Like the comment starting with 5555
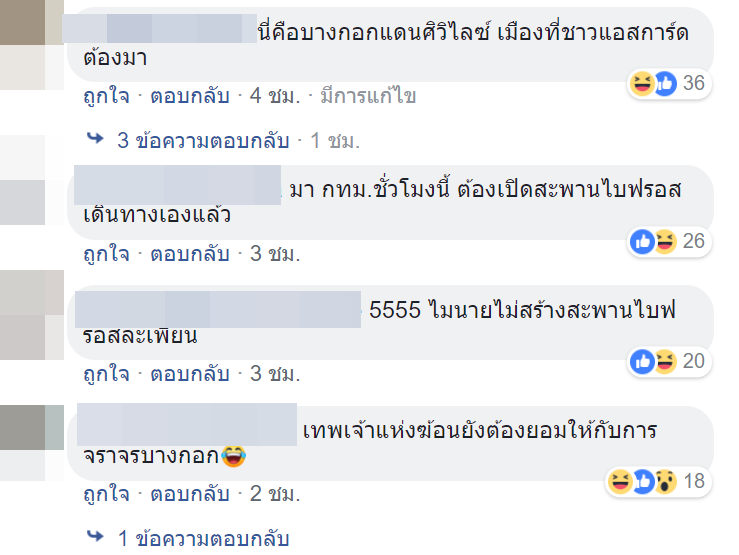The height and width of the screenshot is (555, 739). (107, 375)
